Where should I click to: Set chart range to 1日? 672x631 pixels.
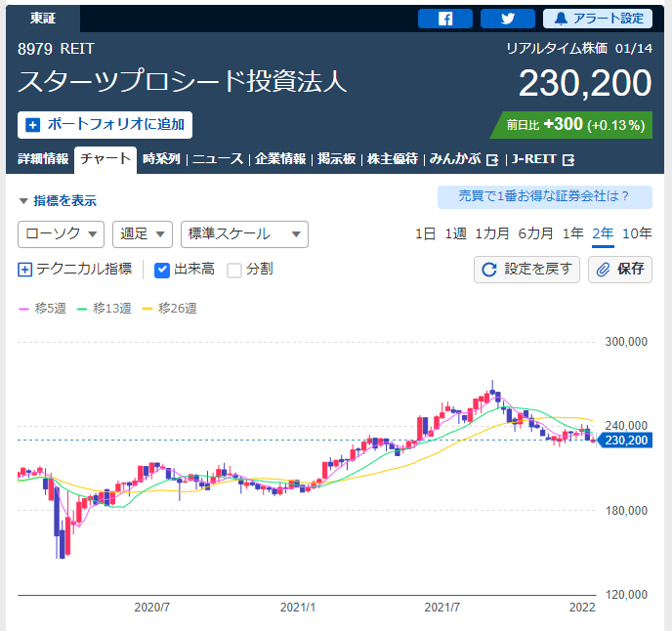tap(425, 233)
